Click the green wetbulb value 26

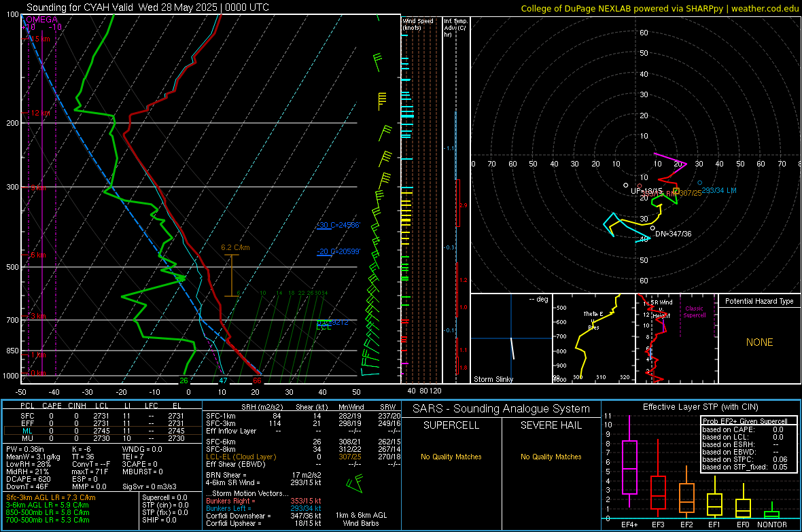[x=184, y=380]
